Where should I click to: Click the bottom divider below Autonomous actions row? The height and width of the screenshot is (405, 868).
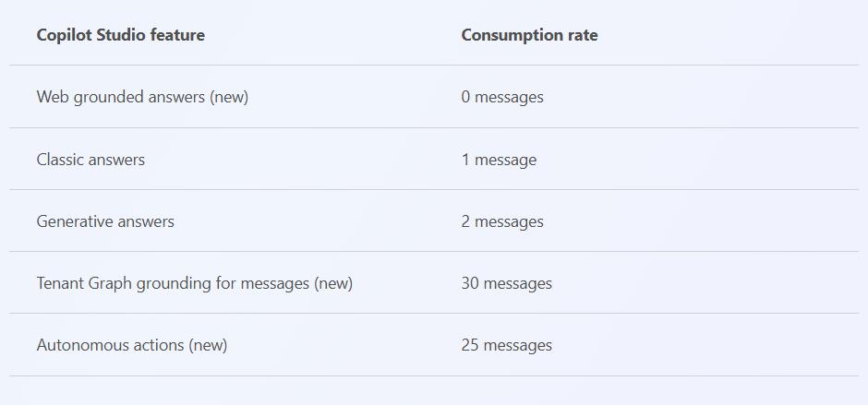(434, 376)
